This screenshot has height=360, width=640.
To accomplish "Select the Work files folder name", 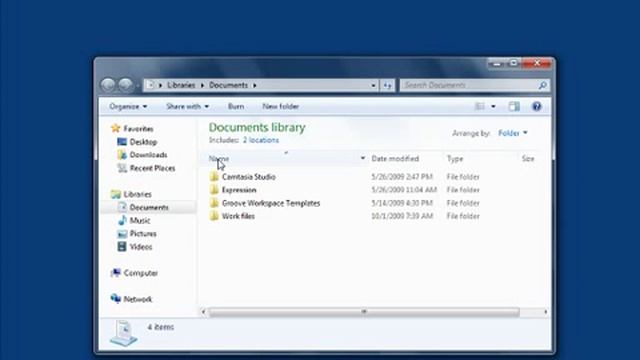I will pyautogui.click(x=238, y=216).
